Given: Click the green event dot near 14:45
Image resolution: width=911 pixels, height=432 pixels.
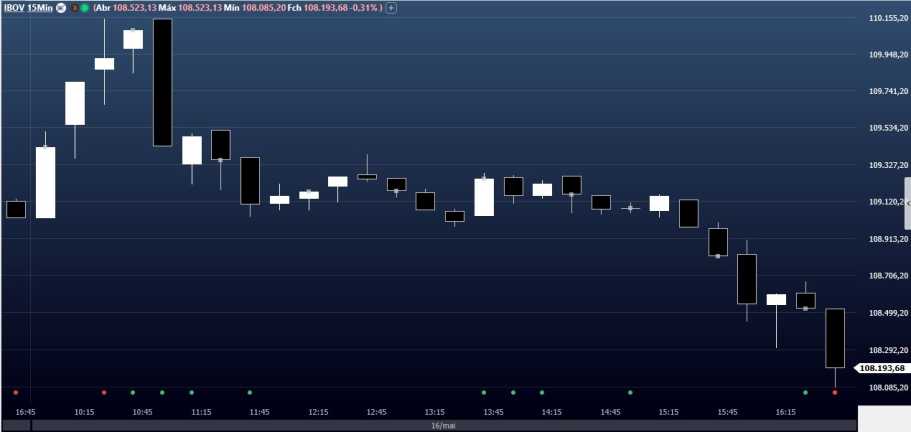Looking at the screenshot, I should tap(630, 392).
